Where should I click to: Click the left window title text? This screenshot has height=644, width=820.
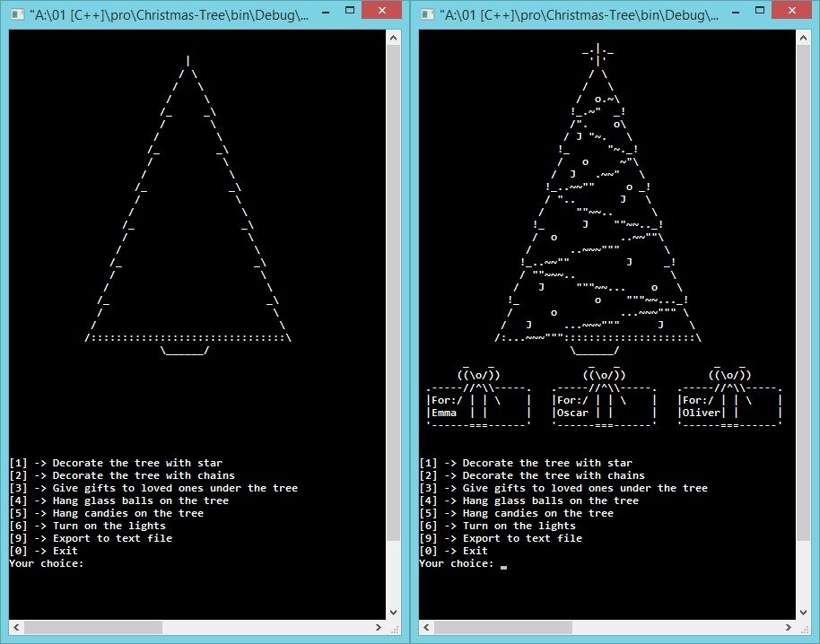click(x=169, y=14)
